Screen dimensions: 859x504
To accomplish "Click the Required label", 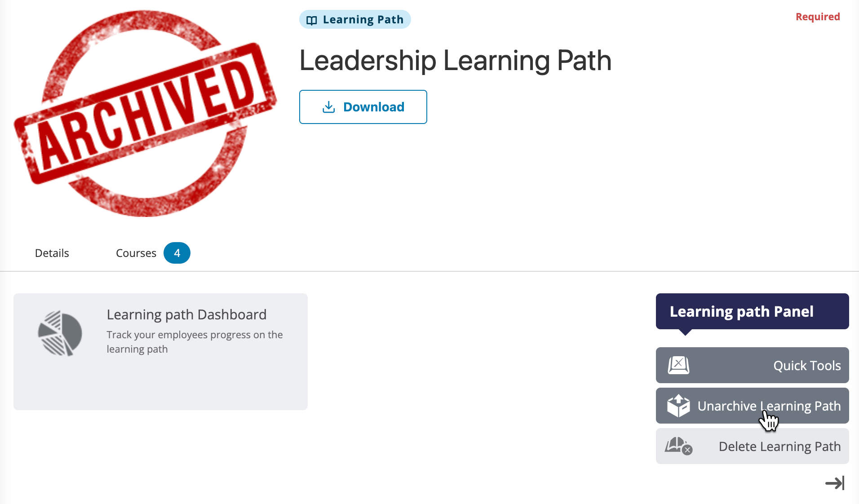I will pyautogui.click(x=818, y=17).
